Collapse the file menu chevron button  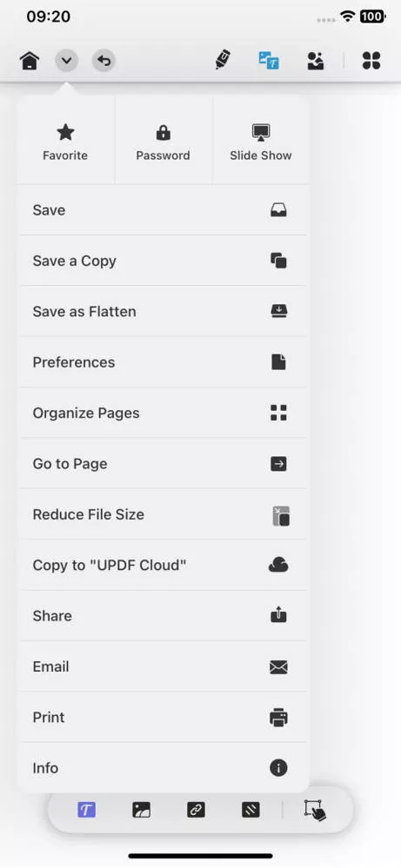66,60
